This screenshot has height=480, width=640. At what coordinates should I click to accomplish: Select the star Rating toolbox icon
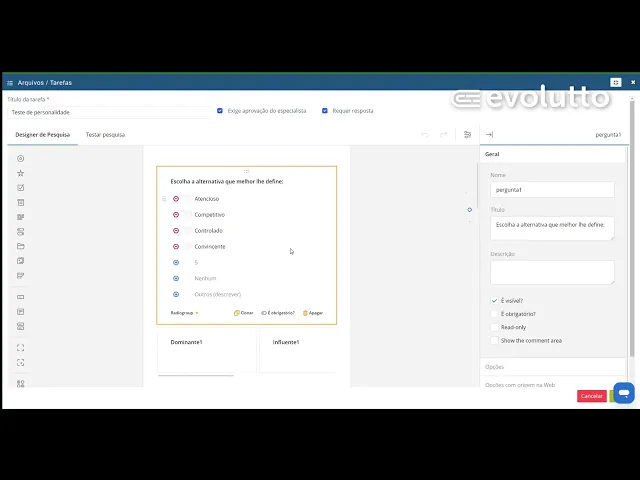[20, 173]
